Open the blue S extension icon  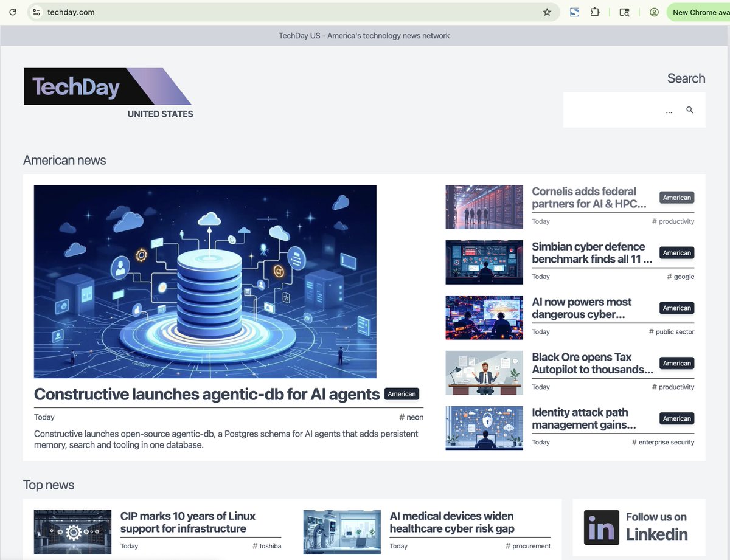(574, 12)
